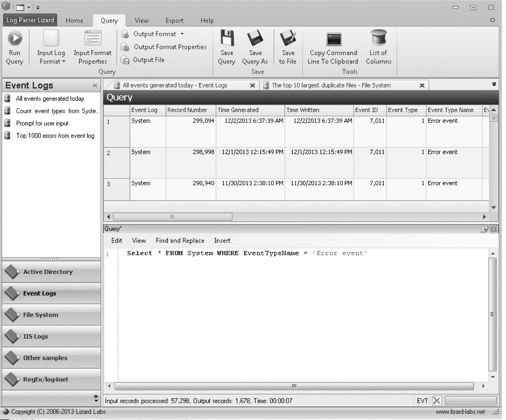Open Active Directory navigation group

[52, 272]
